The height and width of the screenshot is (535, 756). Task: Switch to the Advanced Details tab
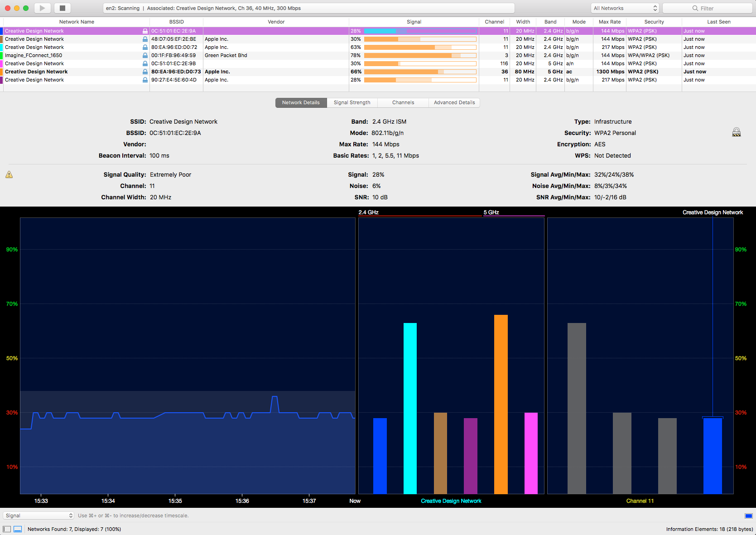(x=454, y=103)
